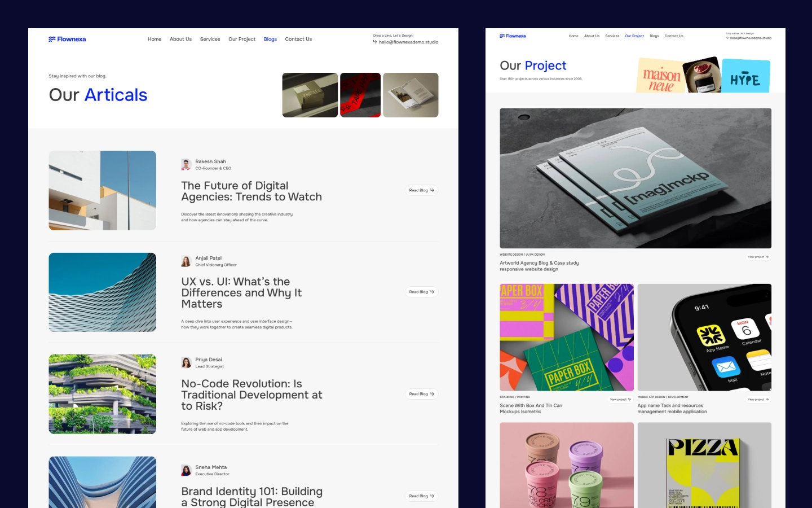Click arrow icon beside email on Blogs page
Image resolution: width=812 pixels, height=508 pixels.
coord(375,42)
